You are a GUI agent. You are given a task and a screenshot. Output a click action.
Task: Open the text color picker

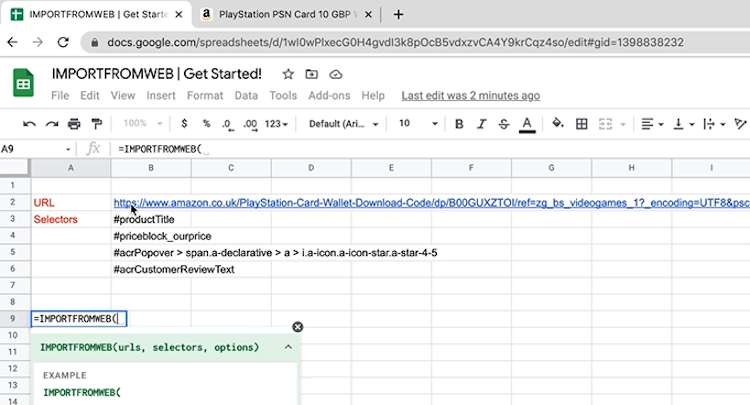(x=527, y=125)
